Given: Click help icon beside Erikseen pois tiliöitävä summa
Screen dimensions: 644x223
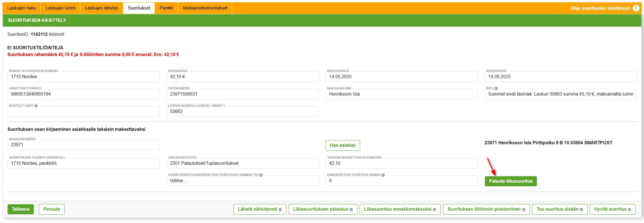Looking at the screenshot, I should coord(383,175).
